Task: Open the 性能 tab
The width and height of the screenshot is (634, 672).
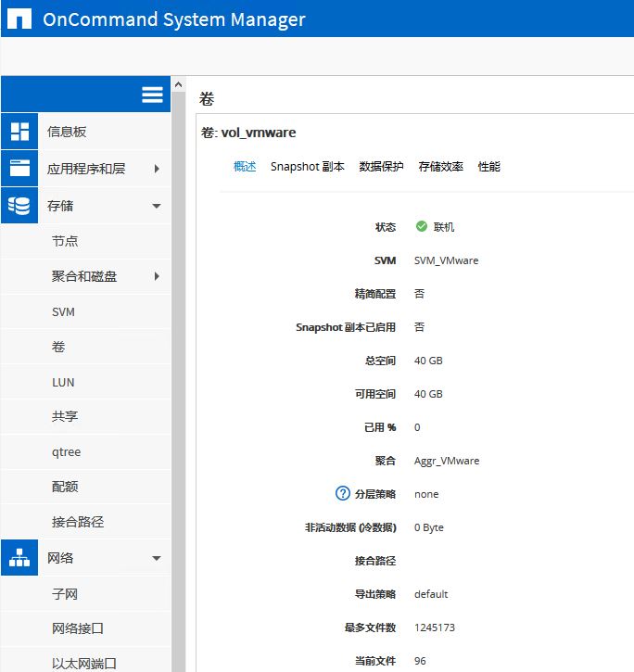Action: 489,166
